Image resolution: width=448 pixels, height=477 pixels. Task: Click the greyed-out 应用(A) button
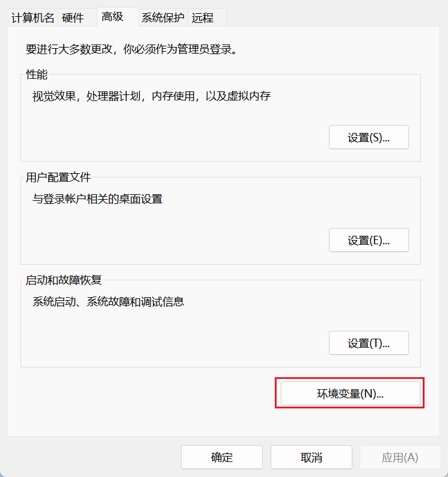[400, 457]
